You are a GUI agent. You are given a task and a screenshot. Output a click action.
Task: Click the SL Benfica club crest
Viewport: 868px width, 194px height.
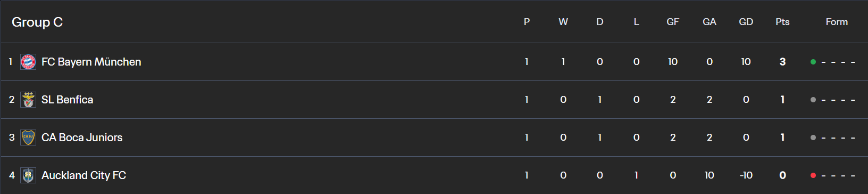point(28,100)
